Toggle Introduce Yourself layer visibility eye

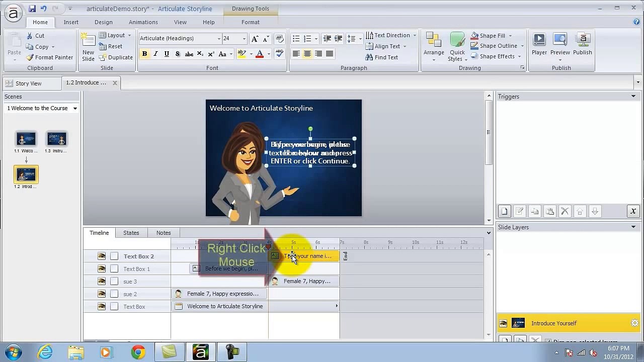503,323
